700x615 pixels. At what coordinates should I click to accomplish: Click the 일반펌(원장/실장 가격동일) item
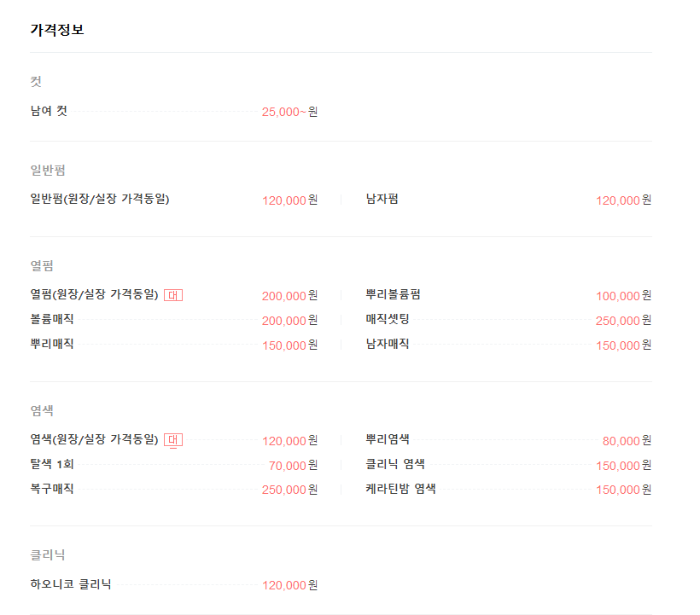click(99, 199)
